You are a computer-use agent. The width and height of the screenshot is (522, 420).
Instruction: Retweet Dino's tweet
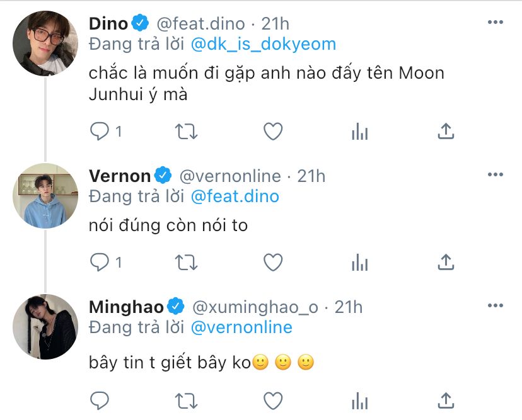pyautogui.click(x=186, y=131)
